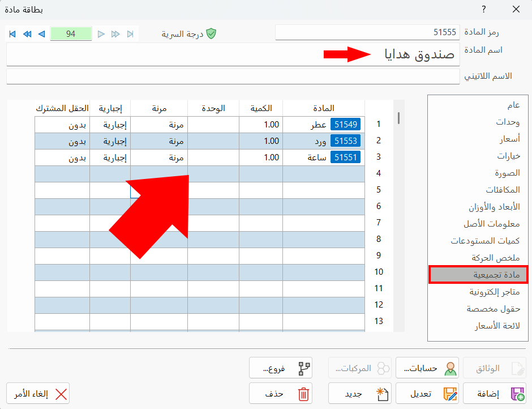Go to first record navigation arrow
This screenshot has height=409, width=532.
pyautogui.click(x=12, y=34)
